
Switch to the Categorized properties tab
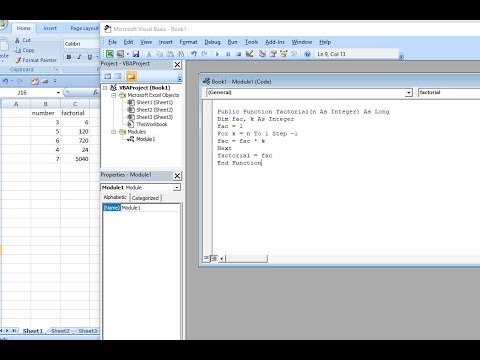145,198
